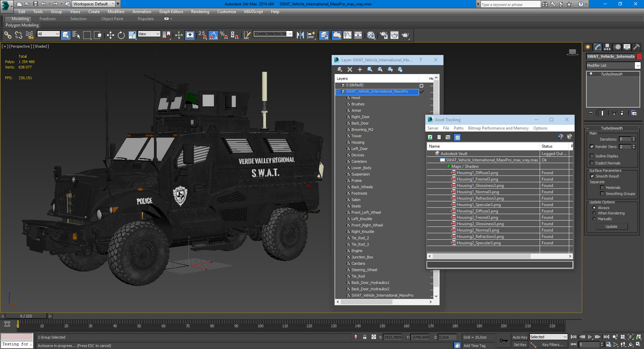The width and height of the screenshot is (644, 349).
Task: Open the Hierarchy tab in command panel
Action: click(607, 47)
